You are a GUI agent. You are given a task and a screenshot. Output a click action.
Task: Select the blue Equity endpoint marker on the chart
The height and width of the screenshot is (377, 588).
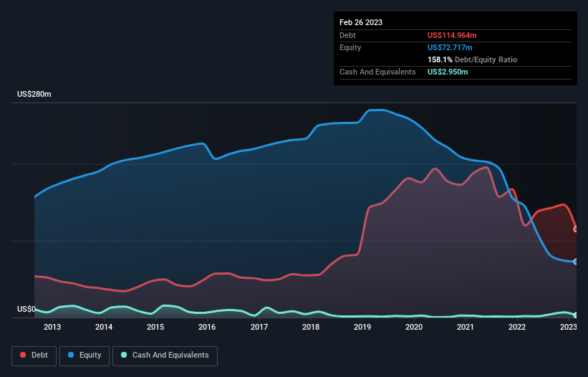(576, 262)
